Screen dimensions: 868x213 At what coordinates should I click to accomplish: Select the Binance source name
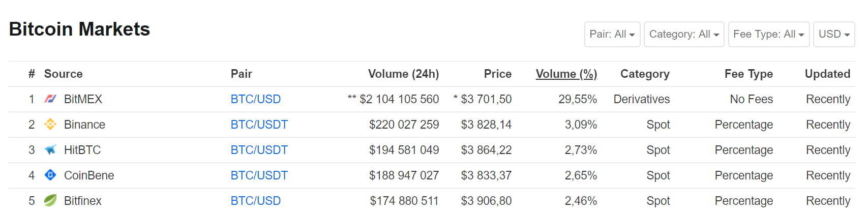[84, 125]
